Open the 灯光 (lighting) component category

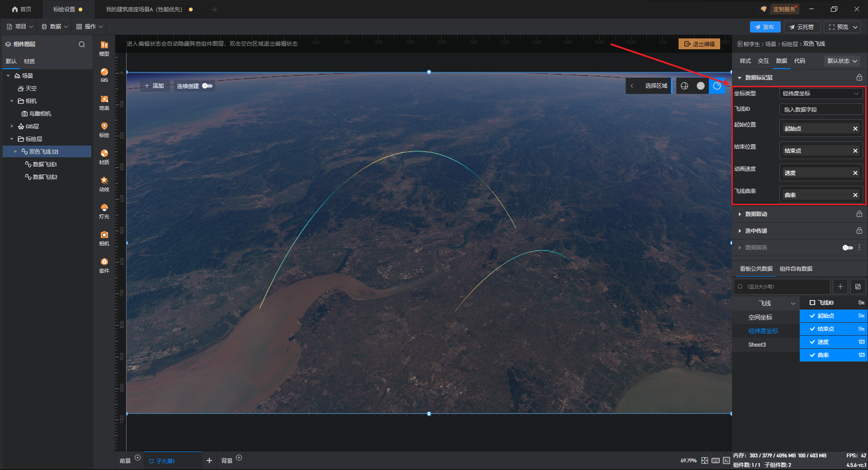point(104,211)
